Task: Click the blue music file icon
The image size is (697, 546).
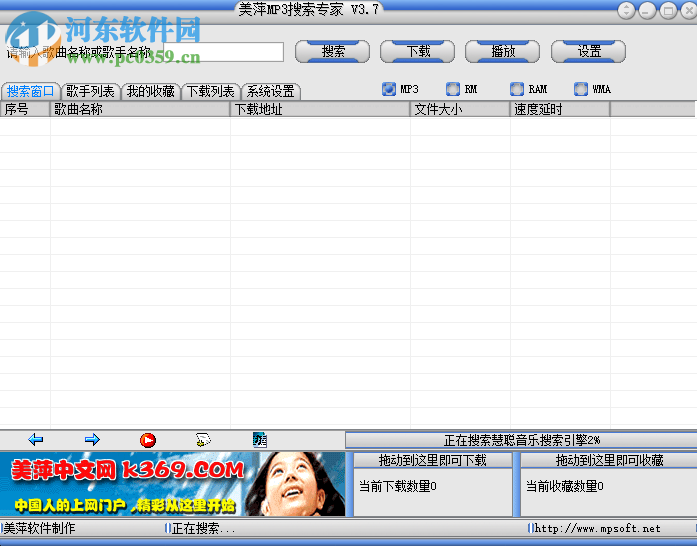Action: [x=260, y=440]
